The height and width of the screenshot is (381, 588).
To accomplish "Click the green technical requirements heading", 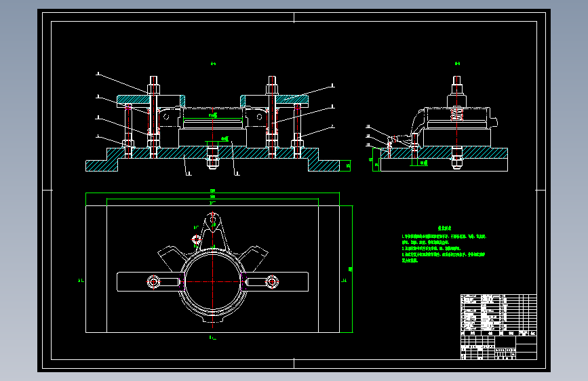I will [x=444, y=228].
